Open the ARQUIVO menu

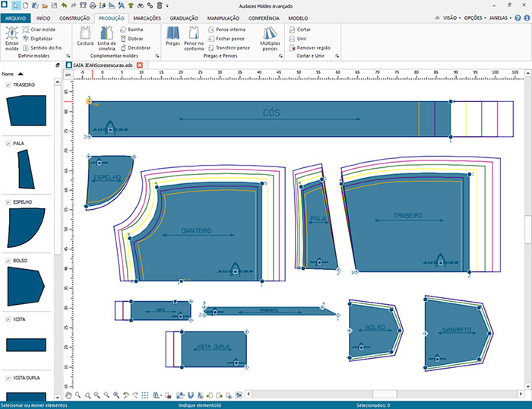[16, 18]
